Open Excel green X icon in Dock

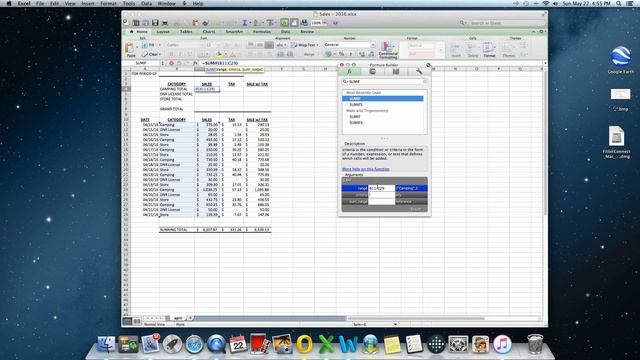coord(326,344)
